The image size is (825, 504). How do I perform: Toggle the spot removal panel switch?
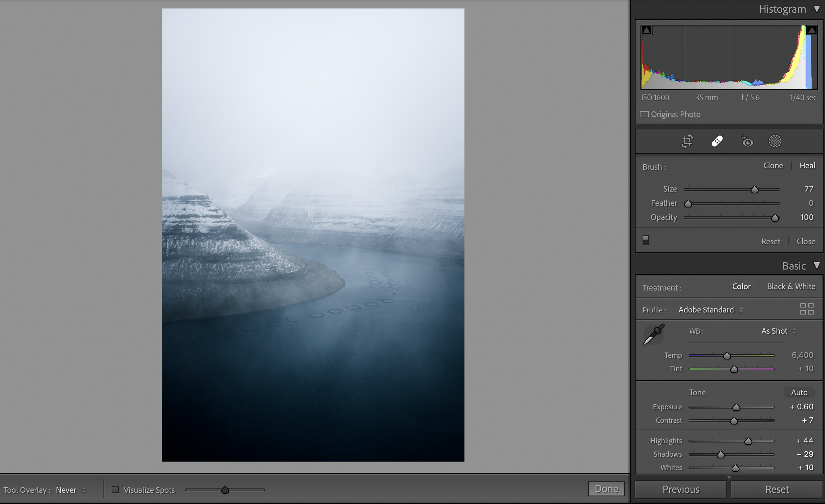coord(645,240)
